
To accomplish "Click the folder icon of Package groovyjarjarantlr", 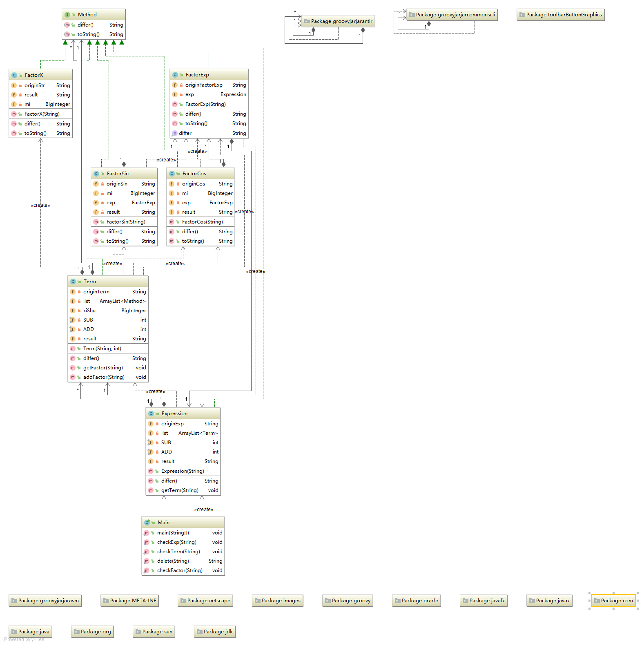I will 307,21.
